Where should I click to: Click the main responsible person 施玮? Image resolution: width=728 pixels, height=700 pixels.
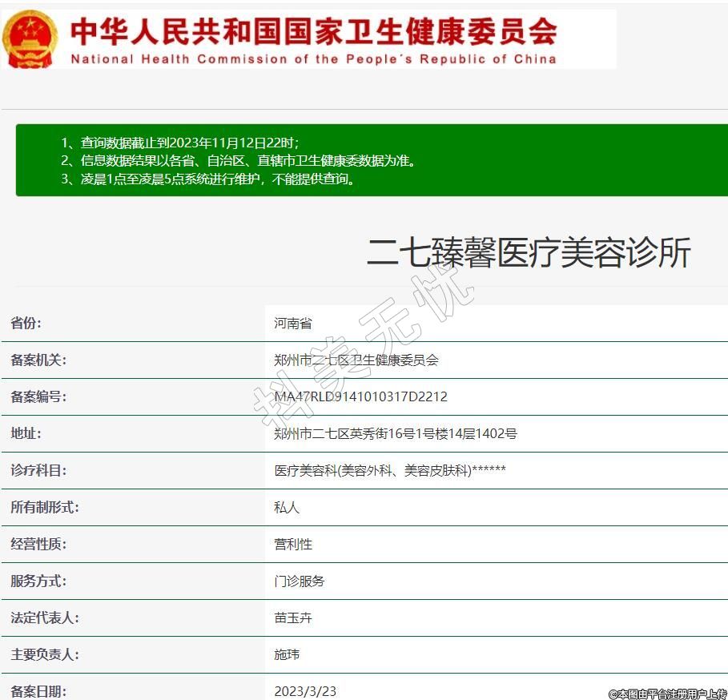pyautogui.click(x=287, y=655)
